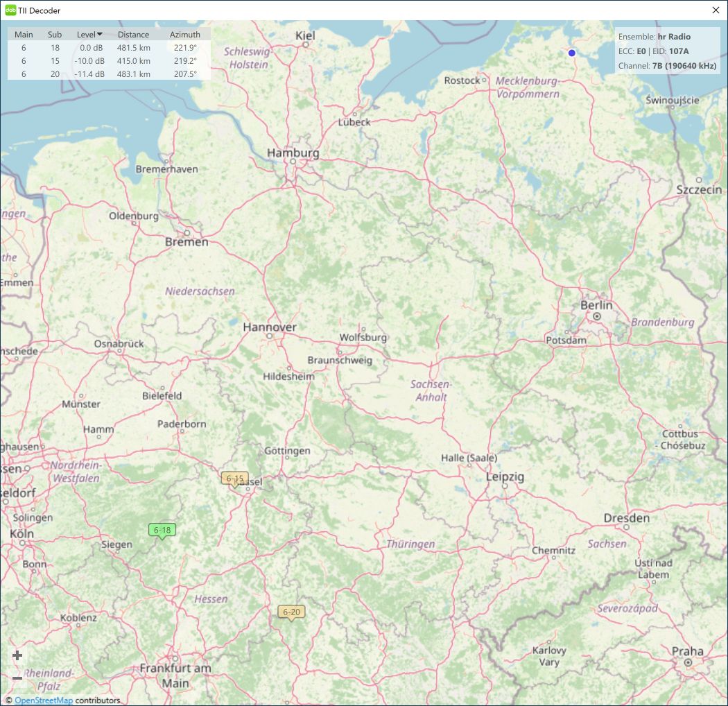
Task: Click the DAB app icon in title bar
Action: (10, 10)
